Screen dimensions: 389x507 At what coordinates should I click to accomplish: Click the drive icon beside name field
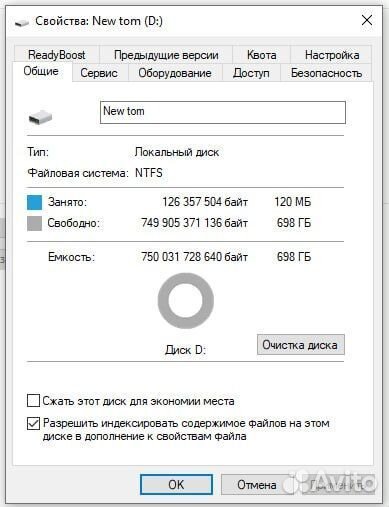pos(41,117)
